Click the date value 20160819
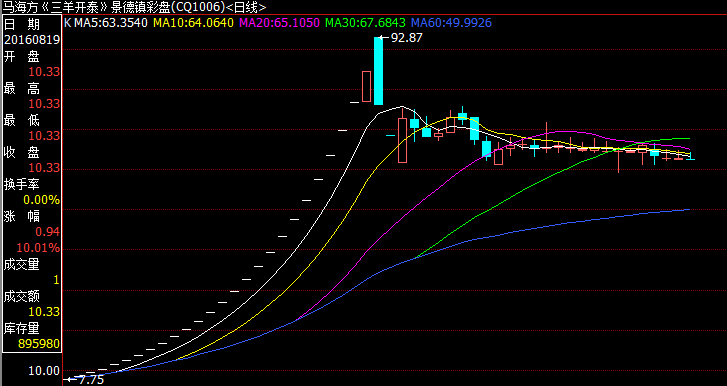This screenshot has height=386, width=727. pos(32,40)
